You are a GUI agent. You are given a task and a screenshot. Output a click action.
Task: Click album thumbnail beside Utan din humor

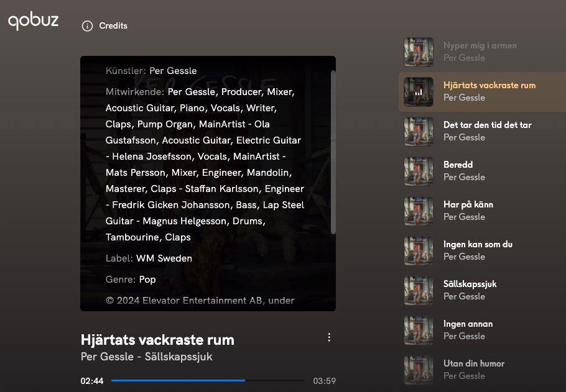[419, 370]
